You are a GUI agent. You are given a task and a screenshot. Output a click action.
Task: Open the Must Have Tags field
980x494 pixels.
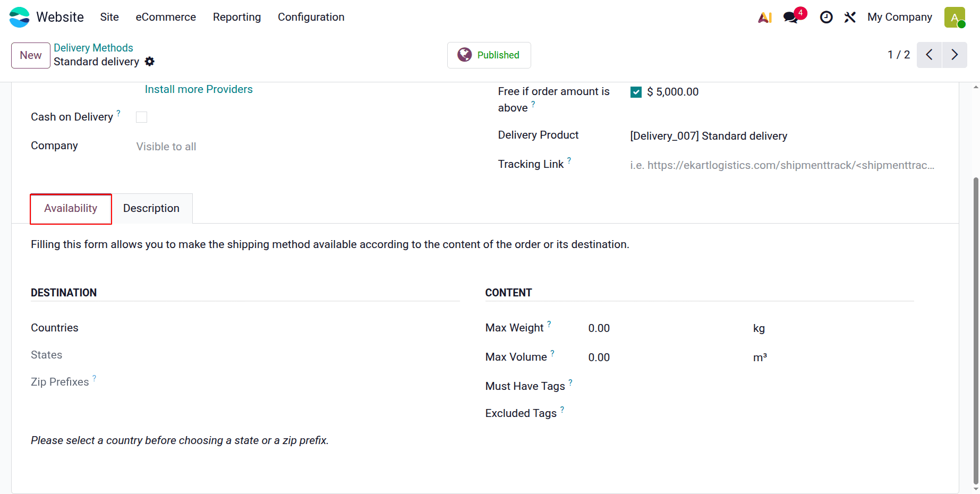(x=751, y=386)
